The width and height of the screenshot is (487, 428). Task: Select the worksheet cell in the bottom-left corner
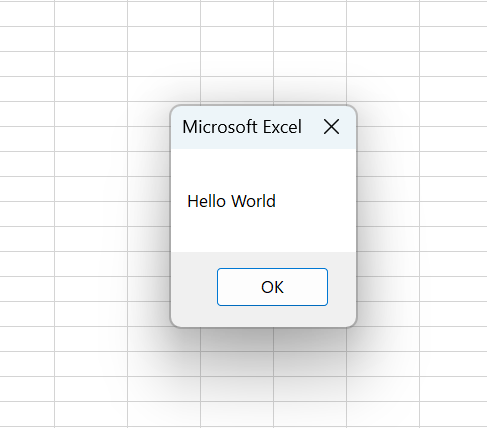point(27,414)
